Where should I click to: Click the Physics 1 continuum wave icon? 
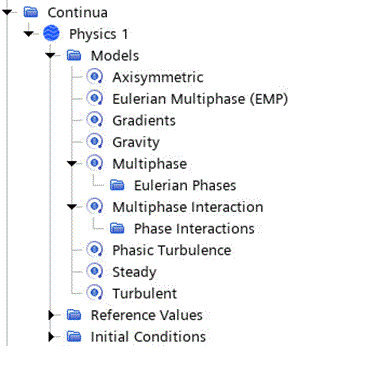[x=51, y=34]
